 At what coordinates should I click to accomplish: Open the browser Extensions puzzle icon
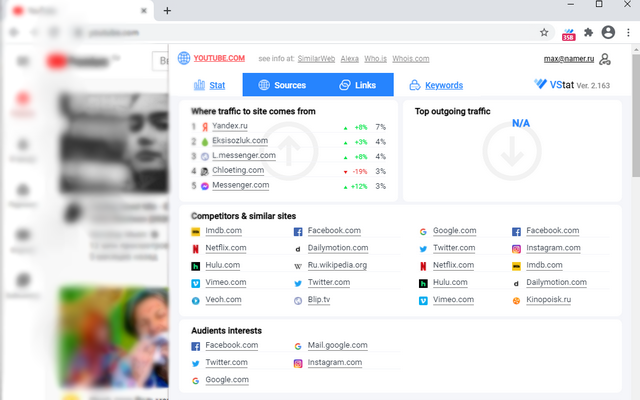(x=588, y=32)
